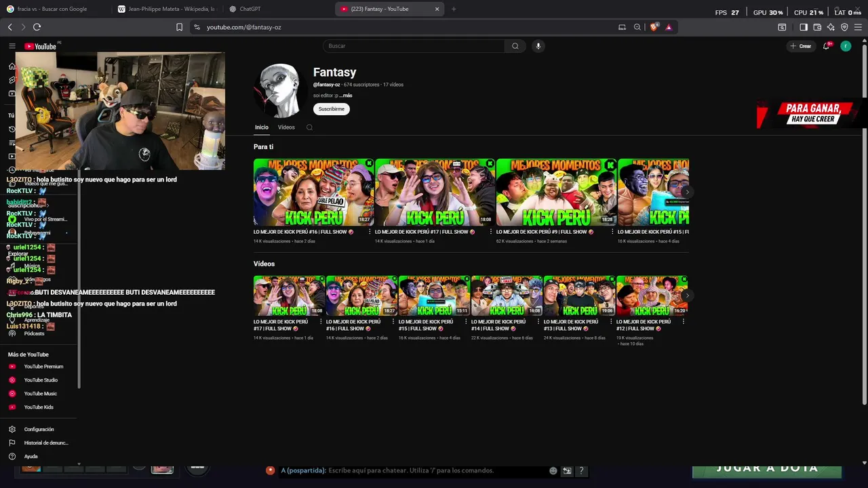This screenshot has width=868, height=488.
Task: Open LO MEJOR DE KICK PERÚ #16 title in Para ti
Action: click(x=303, y=232)
